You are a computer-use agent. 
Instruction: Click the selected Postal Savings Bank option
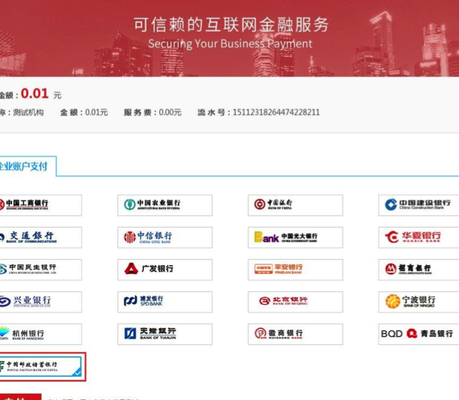pos(41,366)
